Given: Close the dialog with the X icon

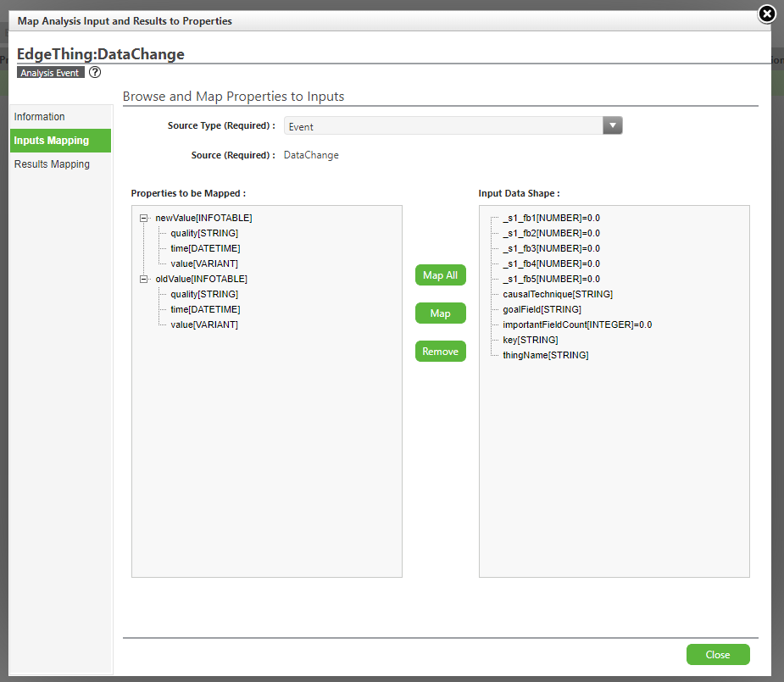Looking at the screenshot, I should (x=767, y=14).
